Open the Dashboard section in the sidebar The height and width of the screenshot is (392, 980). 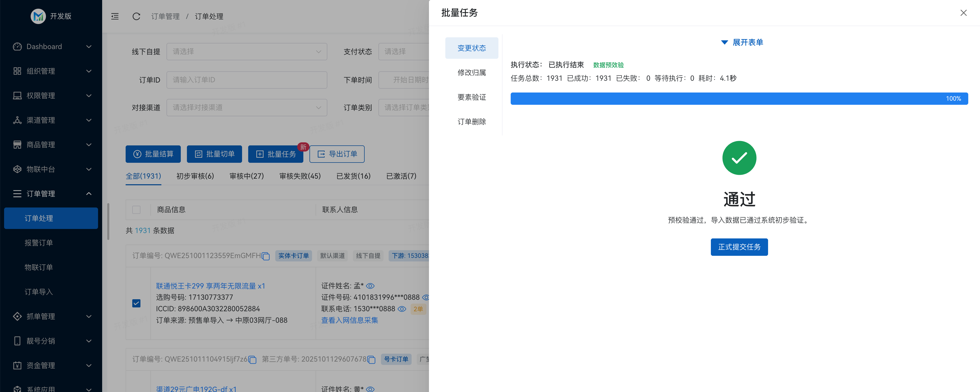tap(44, 47)
